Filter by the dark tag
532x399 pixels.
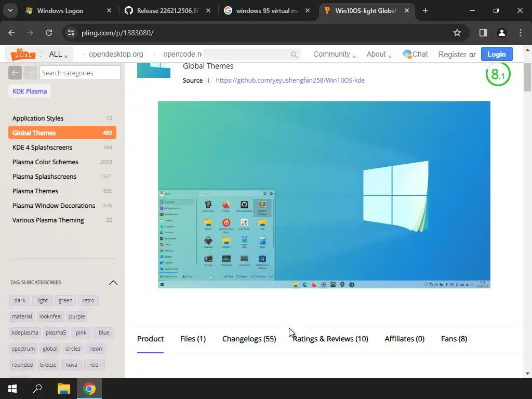(x=20, y=301)
